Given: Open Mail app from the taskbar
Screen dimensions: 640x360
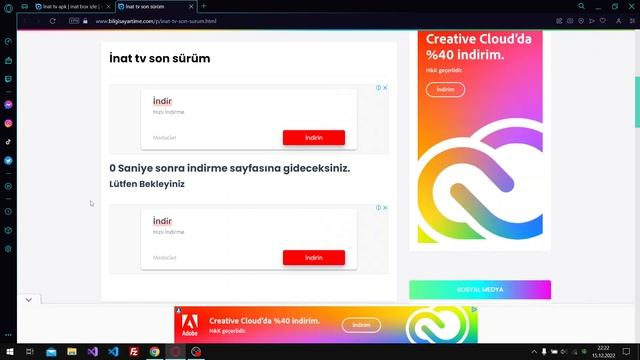Looking at the screenshot, I should (x=51, y=351).
